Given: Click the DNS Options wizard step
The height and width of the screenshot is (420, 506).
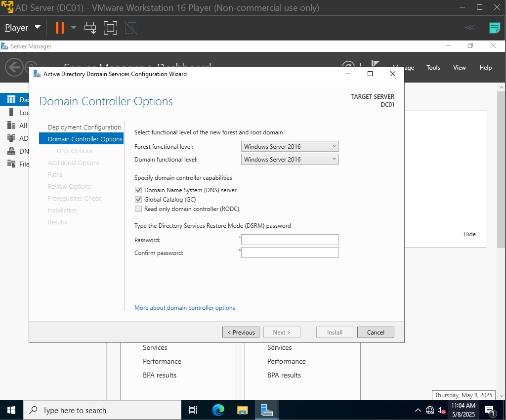Looking at the screenshot, I should [x=75, y=151].
